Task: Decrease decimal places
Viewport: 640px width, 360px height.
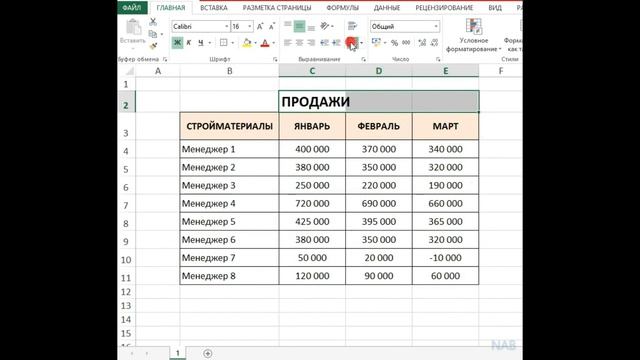Action: coord(434,42)
